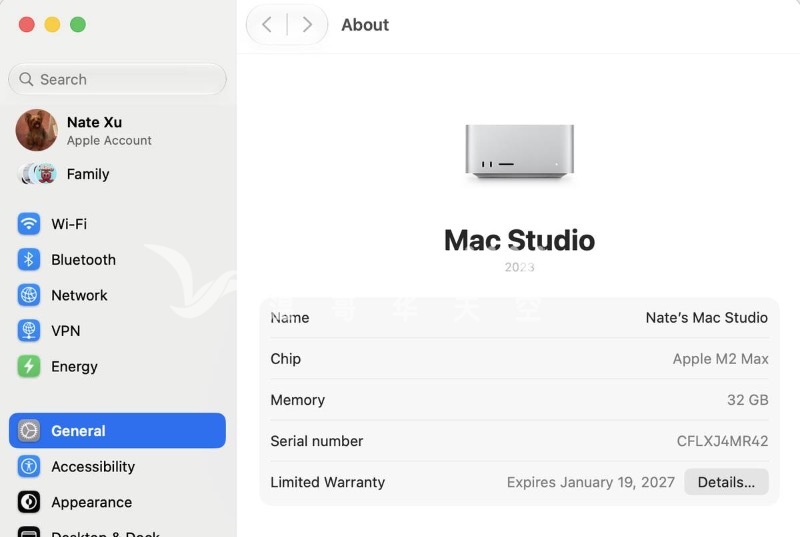The image size is (800, 537).
Task: Click the green zoom window button
Action: click(x=78, y=24)
